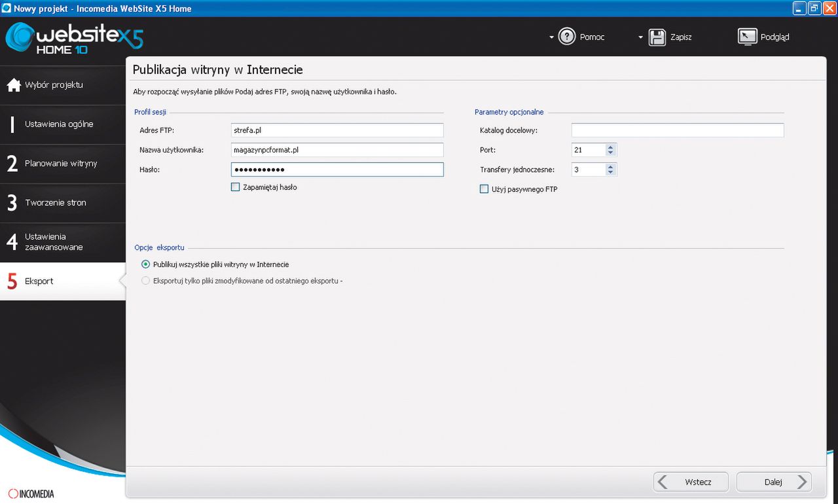Click the Katalog docelowy input field
This screenshot has width=838, height=504.
678,130
